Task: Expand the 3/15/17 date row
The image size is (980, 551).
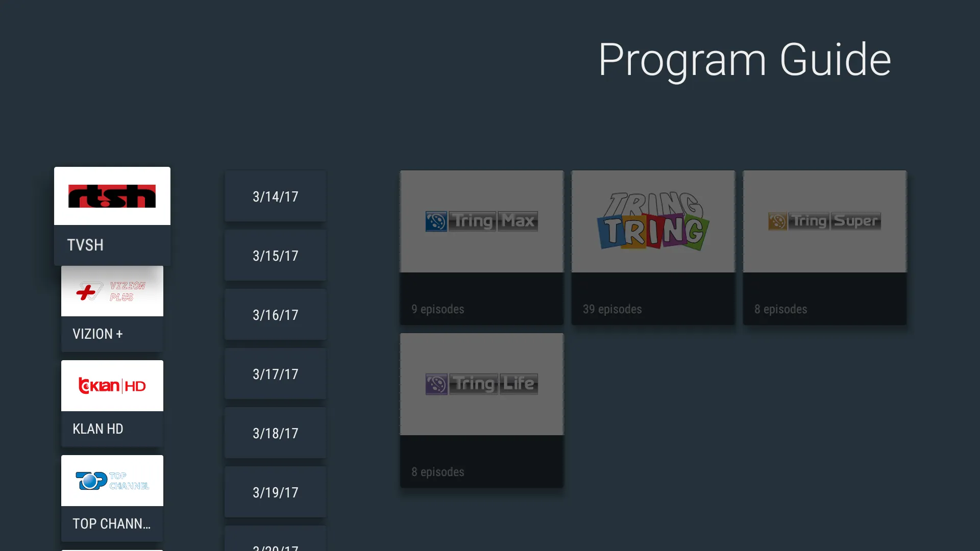Action: coord(275,255)
